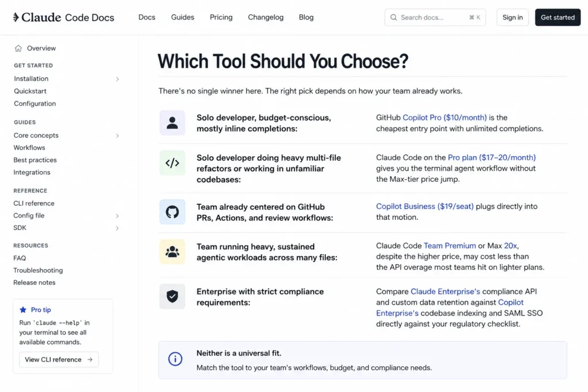Select Best practices in the sidebar
The width and height of the screenshot is (588, 392).
click(x=35, y=160)
